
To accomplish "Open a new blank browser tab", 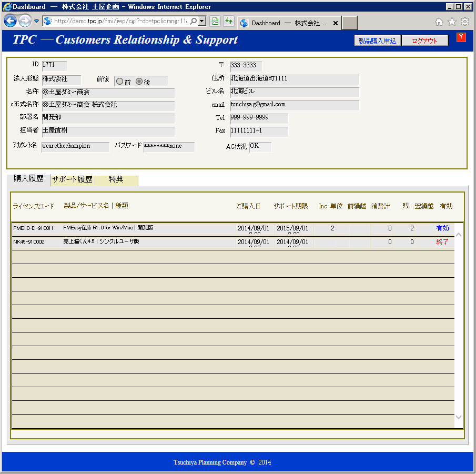I will [x=350, y=23].
